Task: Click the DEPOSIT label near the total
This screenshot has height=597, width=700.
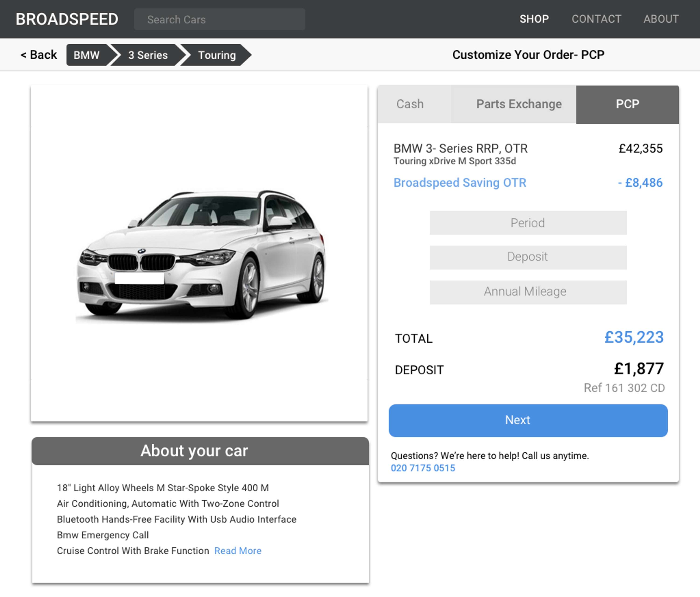Action: coord(419,370)
